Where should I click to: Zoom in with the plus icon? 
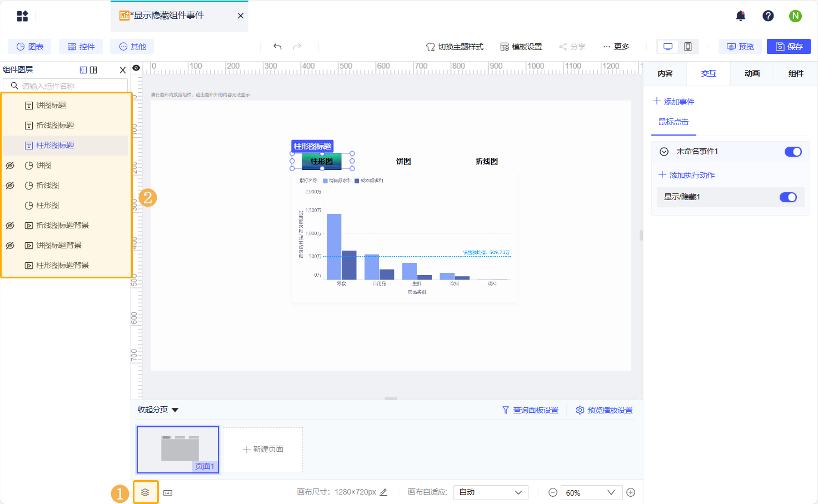pos(631,492)
